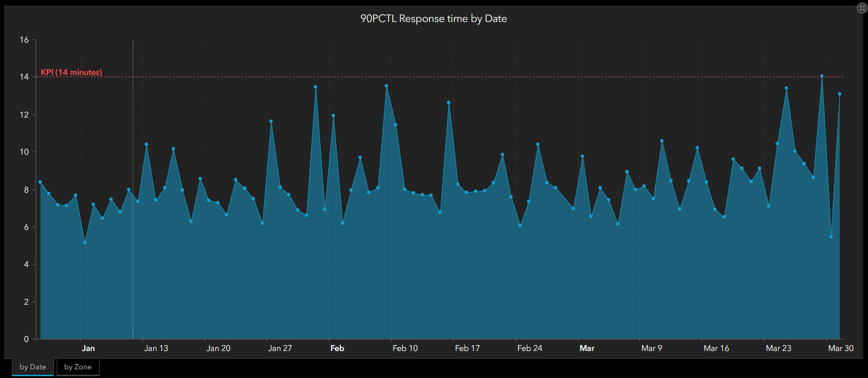
Task: Click the 'Feb 24' x-axis label
Action: (530, 348)
